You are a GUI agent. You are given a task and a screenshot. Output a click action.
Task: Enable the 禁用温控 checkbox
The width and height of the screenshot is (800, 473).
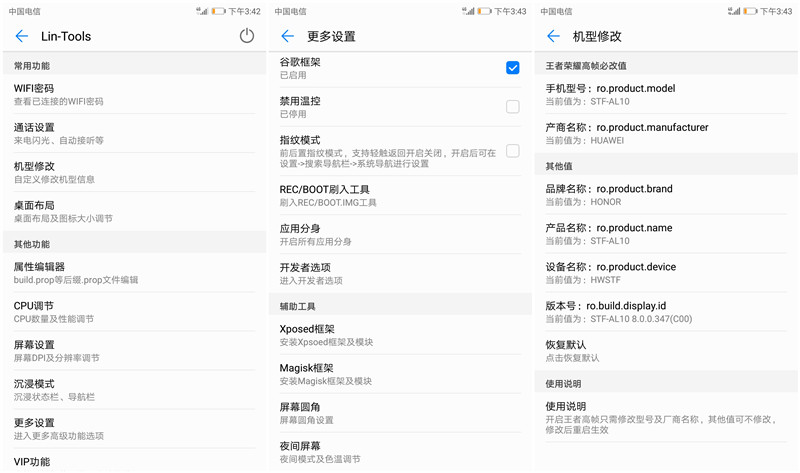(x=513, y=107)
